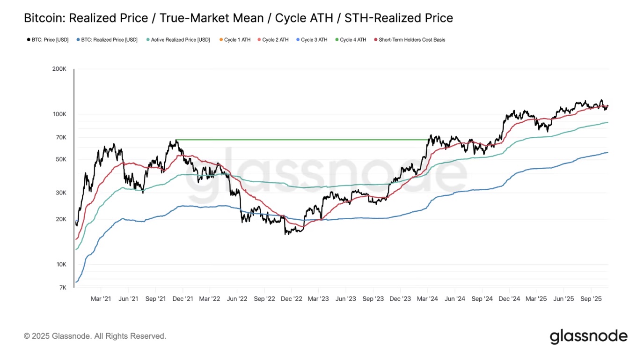Click the salmon dot beside Cycle 2 ATH
The height and width of the screenshot is (357, 644).
click(x=259, y=40)
